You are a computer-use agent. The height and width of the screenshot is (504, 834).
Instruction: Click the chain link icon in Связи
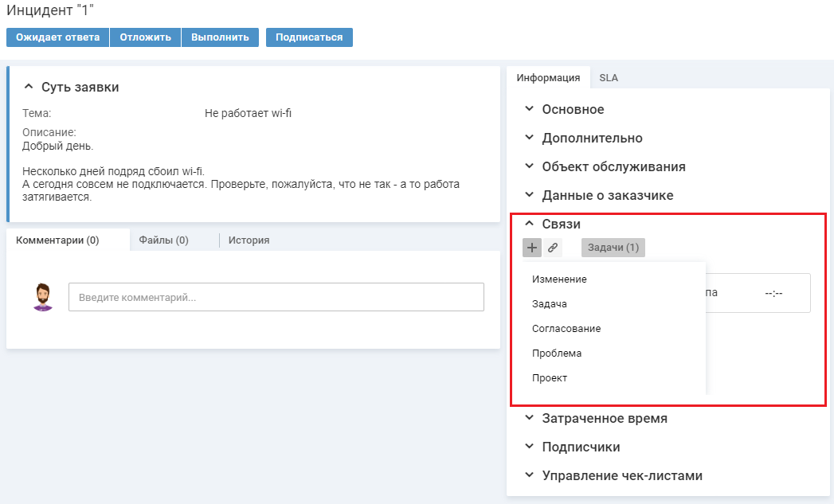point(552,248)
